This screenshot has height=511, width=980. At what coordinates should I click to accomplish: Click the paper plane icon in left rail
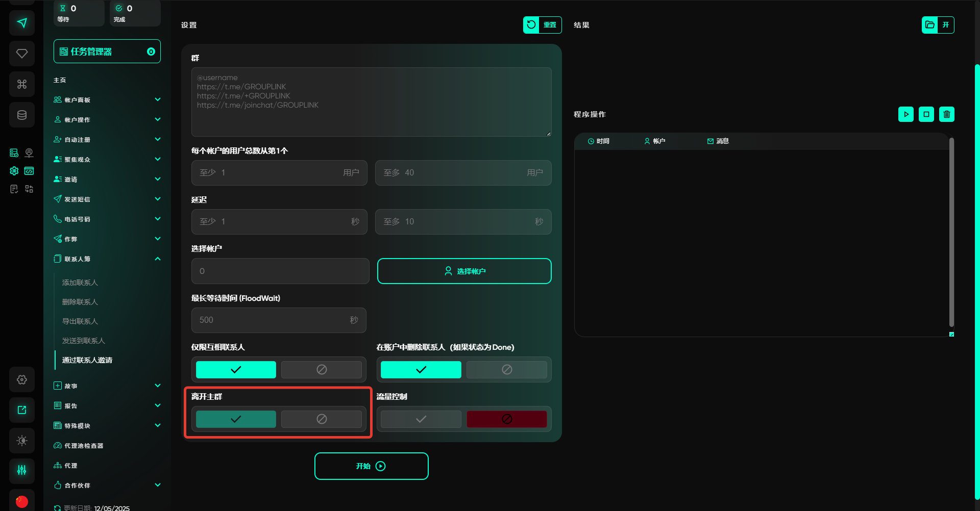coord(22,23)
